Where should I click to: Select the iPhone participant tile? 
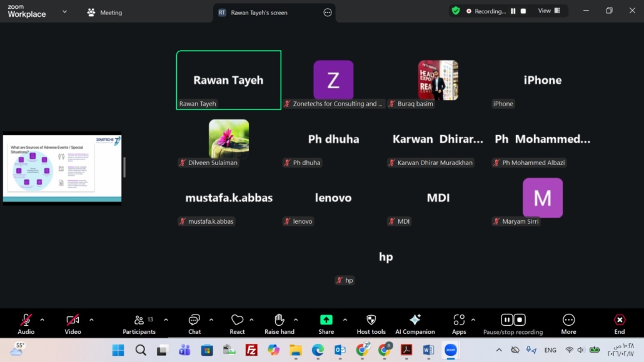pos(543,80)
